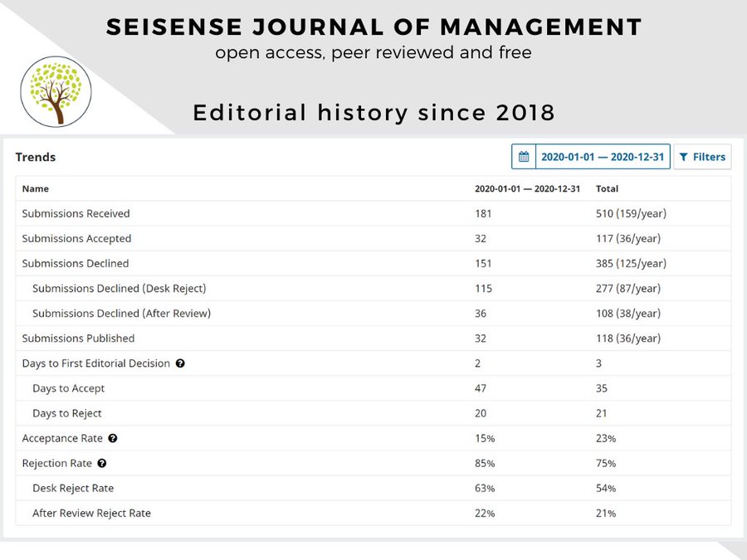Click total value 117 (36/year)
The width and height of the screenshot is (747, 560).
[628, 239]
